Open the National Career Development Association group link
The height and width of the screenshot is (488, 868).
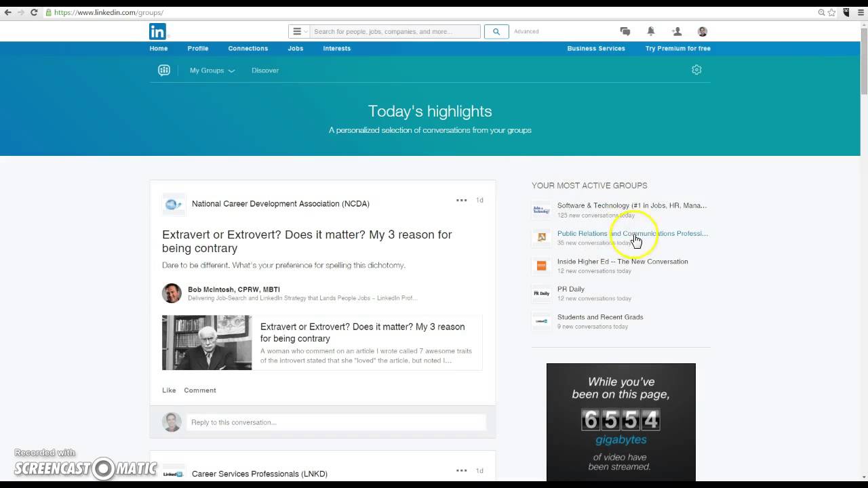click(x=281, y=204)
